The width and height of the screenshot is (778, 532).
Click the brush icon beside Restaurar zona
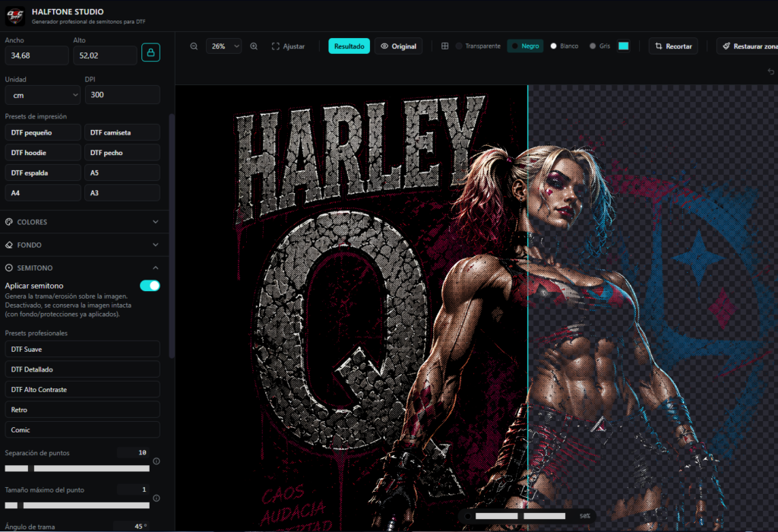click(726, 46)
